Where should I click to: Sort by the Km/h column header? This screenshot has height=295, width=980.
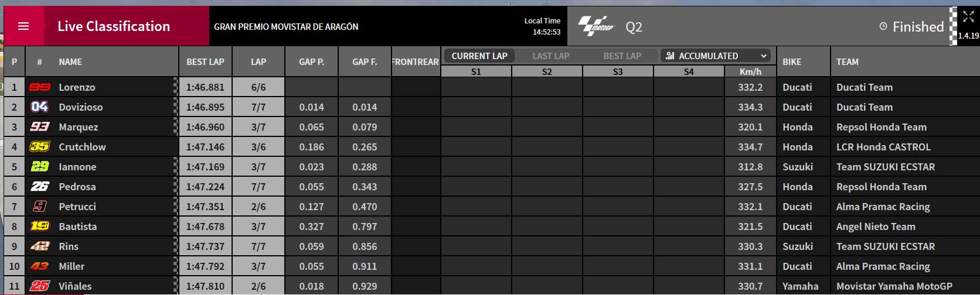750,71
